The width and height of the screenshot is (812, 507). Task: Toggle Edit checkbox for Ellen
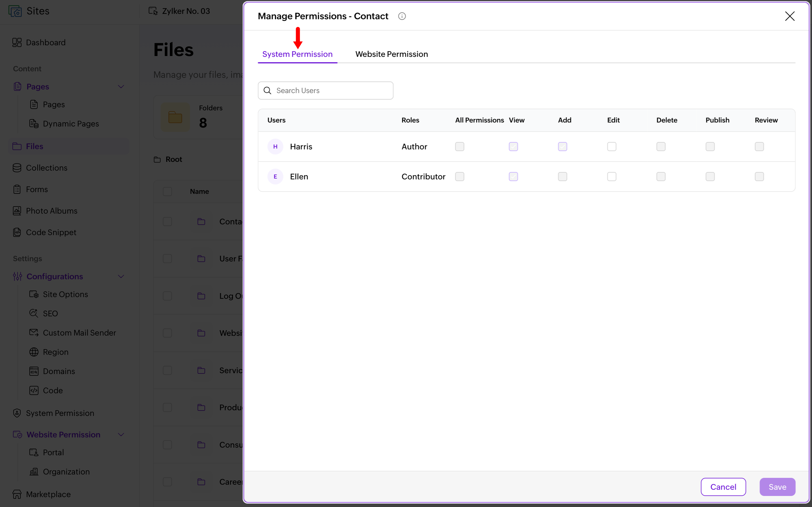coord(612,177)
